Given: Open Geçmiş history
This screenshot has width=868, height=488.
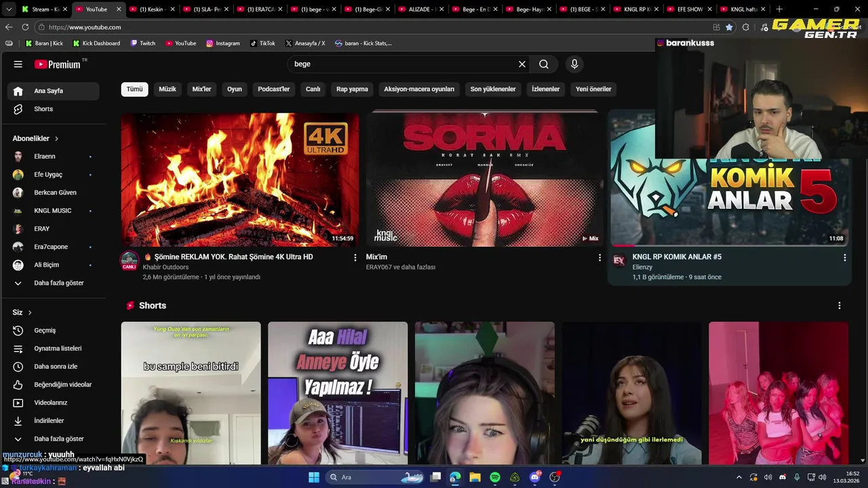Looking at the screenshot, I should (x=54, y=330).
